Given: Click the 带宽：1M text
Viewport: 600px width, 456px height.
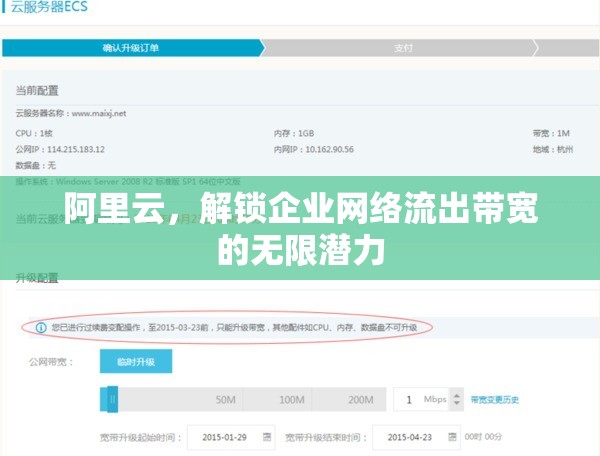Looking at the screenshot, I should coord(551,133).
